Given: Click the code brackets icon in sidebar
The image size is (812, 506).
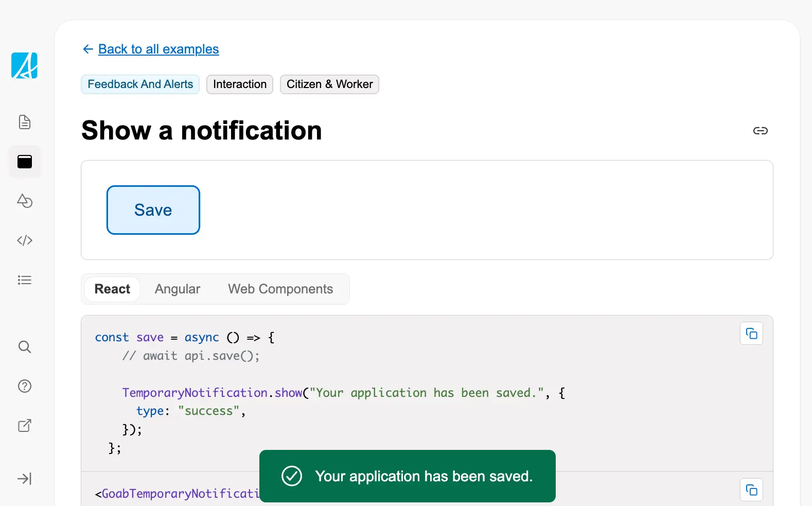Looking at the screenshot, I should point(25,240).
